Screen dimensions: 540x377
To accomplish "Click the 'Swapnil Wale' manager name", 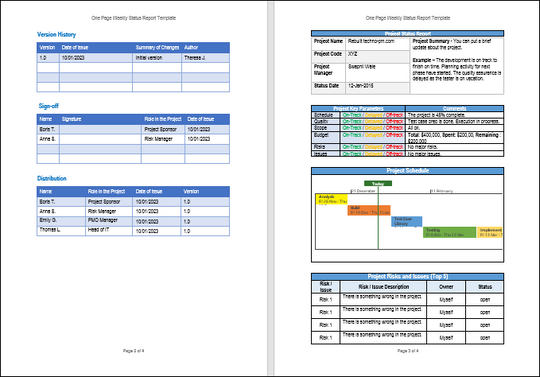I will tap(362, 66).
